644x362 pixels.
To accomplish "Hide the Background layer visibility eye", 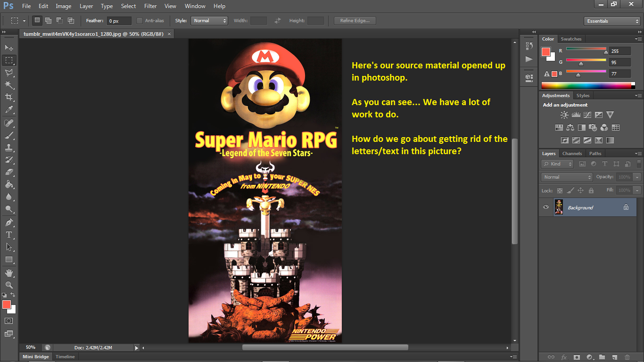I will point(546,207).
